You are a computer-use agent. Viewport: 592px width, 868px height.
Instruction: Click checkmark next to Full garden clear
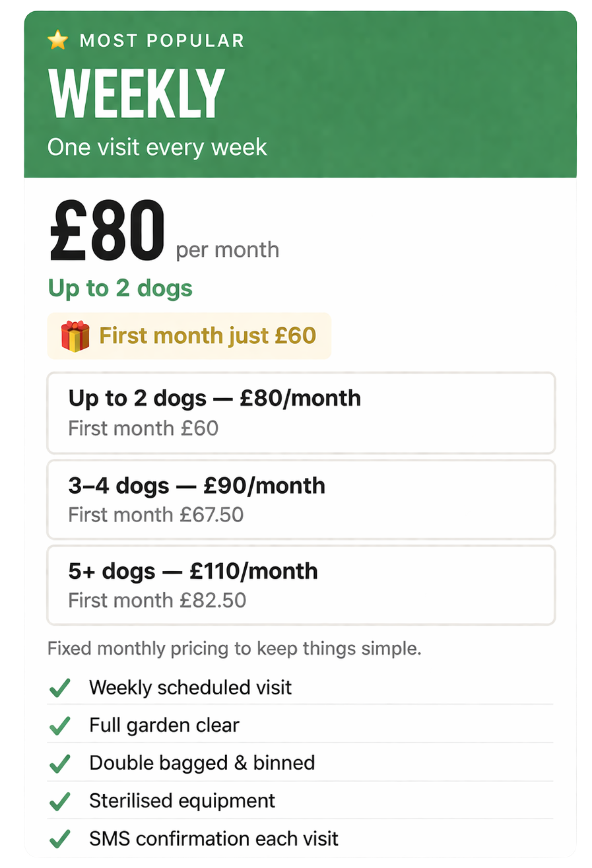click(x=60, y=725)
